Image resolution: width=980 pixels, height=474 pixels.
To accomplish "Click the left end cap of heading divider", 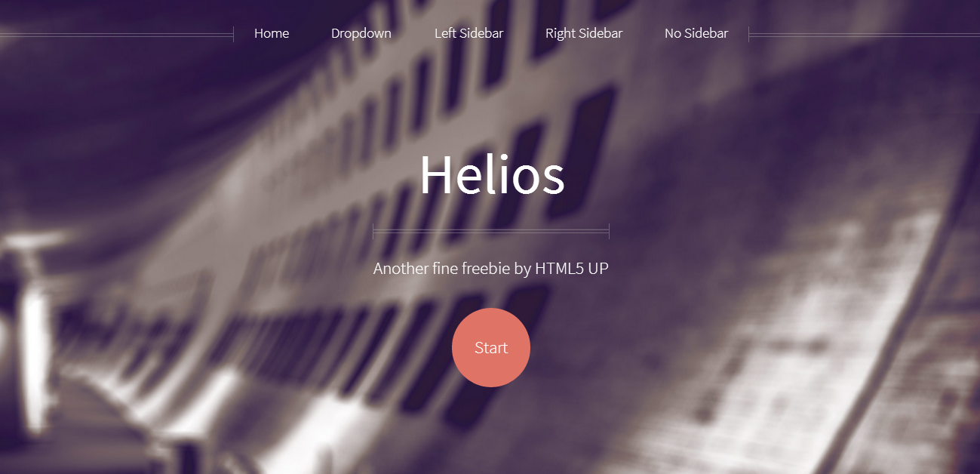I will click(373, 231).
